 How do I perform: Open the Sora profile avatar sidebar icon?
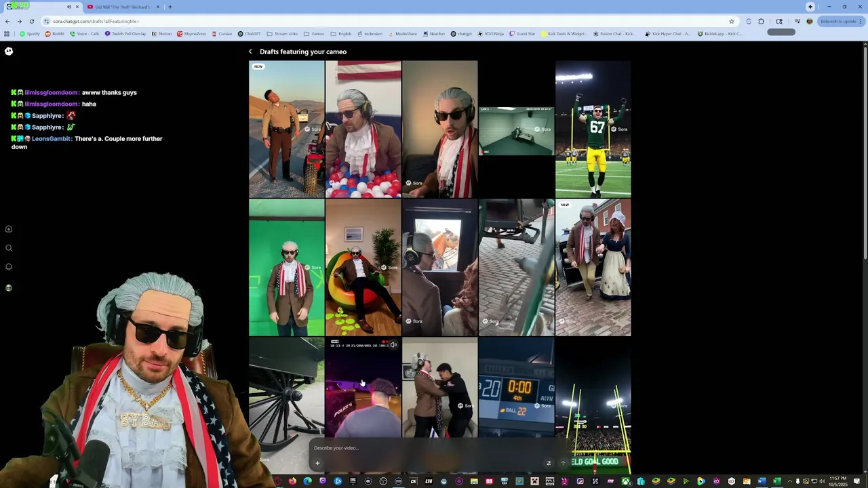[9, 288]
